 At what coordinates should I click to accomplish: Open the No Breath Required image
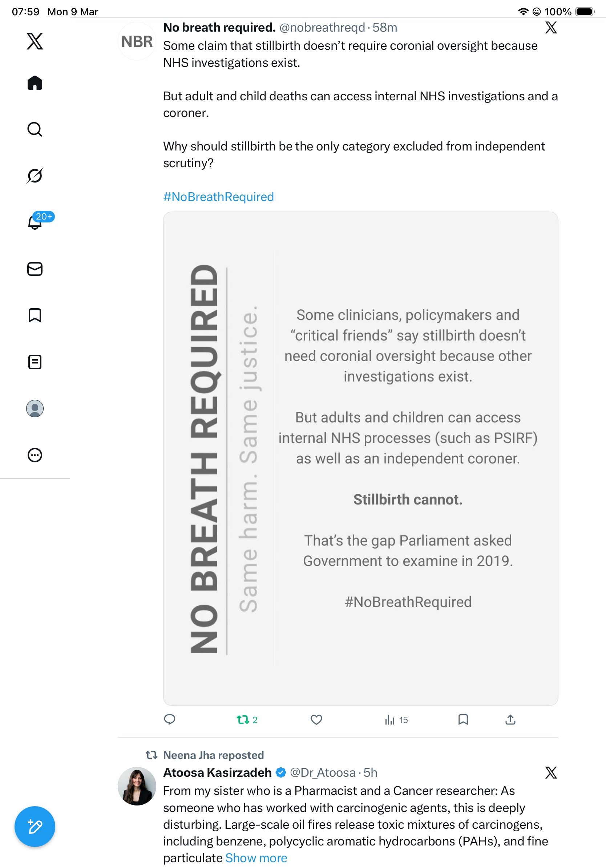point(360,458)
